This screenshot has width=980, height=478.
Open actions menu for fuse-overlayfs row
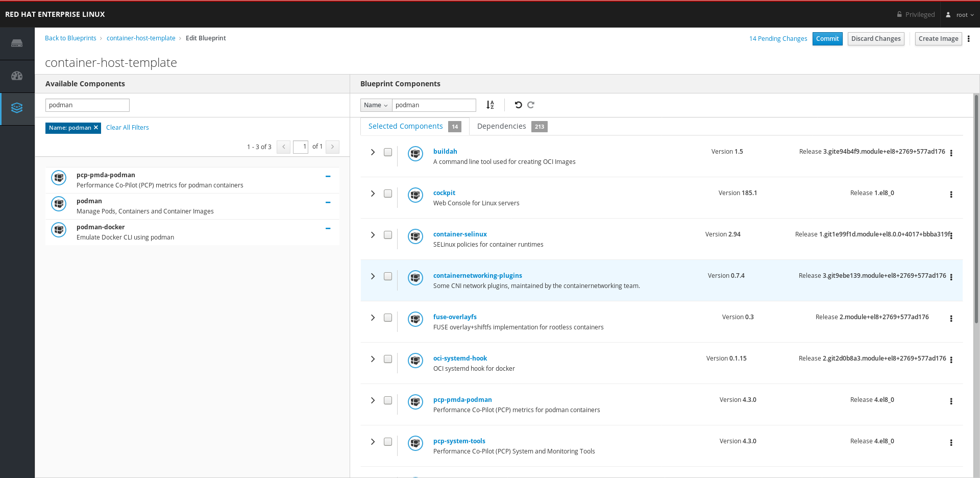click(951, 319)
